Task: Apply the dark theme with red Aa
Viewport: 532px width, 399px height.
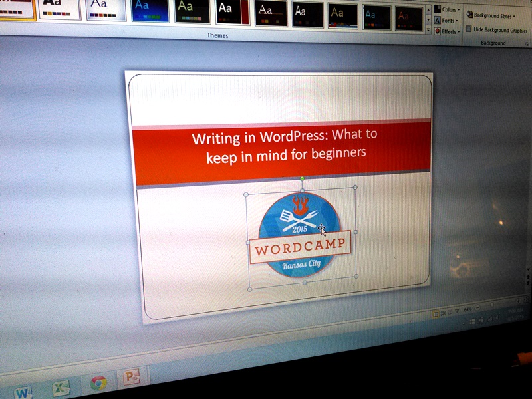Action: [x=408, y=18]
